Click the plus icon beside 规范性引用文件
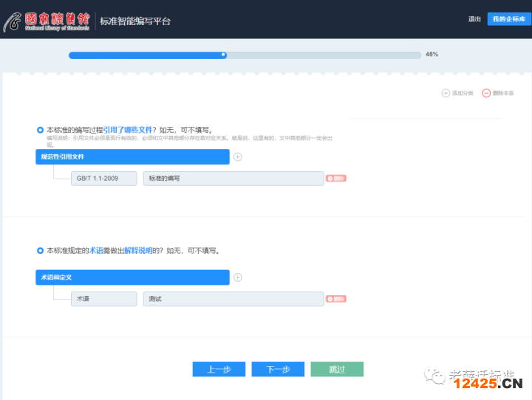Image resolution: width=532 pixels, height=400 pixels. pos(238,156)
